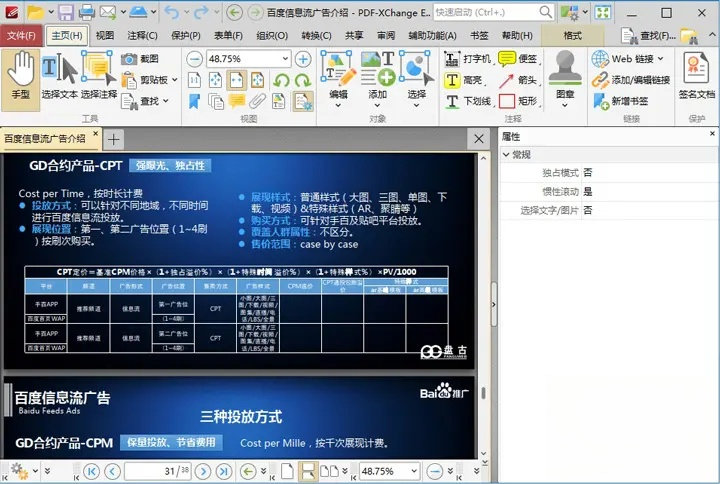Go to next page in status bar
Screen dimensions: 720x484
(202, 471)
